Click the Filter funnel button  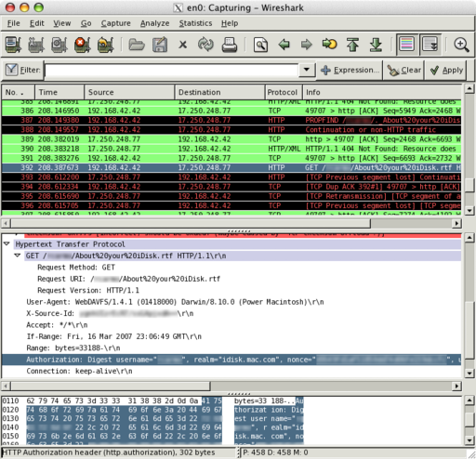click(x=23, y=71)
